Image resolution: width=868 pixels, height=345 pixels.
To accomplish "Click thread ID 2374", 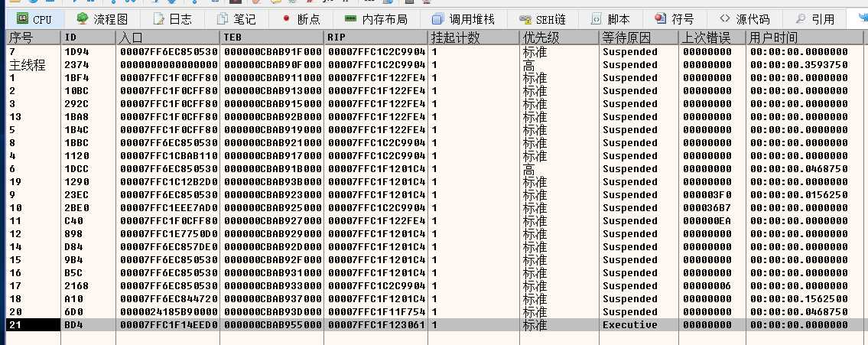I will click(77, 65).
